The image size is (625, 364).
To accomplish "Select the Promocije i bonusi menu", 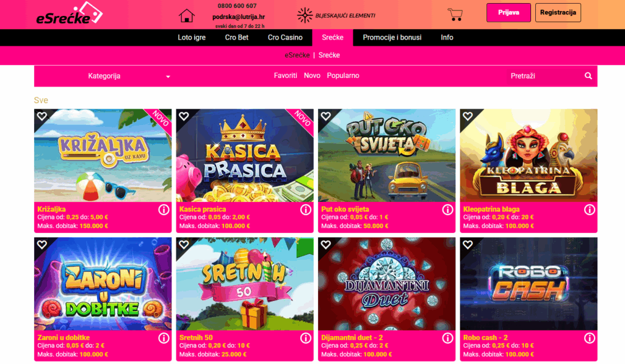I will [392, 37].
